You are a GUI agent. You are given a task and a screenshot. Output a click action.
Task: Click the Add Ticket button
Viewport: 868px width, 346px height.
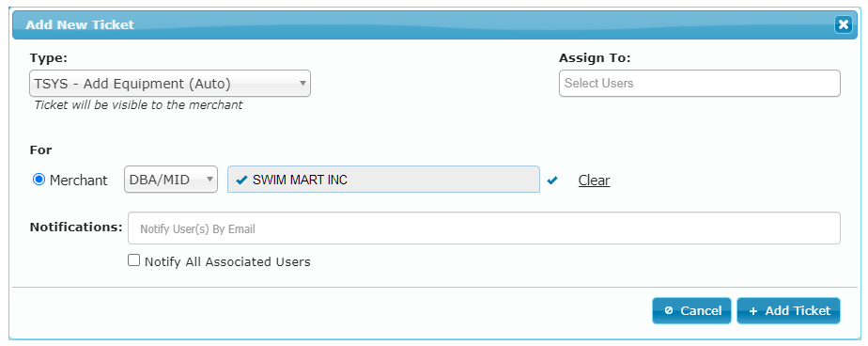789,310
